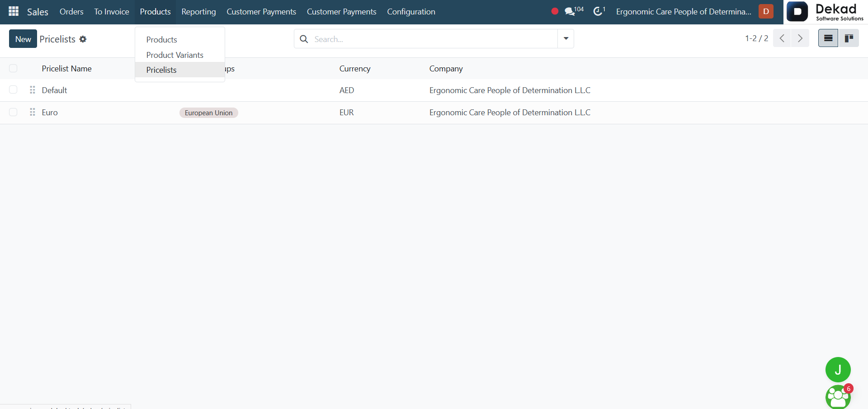The width and height of the screenshot is (868, 409).
Task: Click the 1-2 / 2 pager counter
Action: (x=757, y=38)
